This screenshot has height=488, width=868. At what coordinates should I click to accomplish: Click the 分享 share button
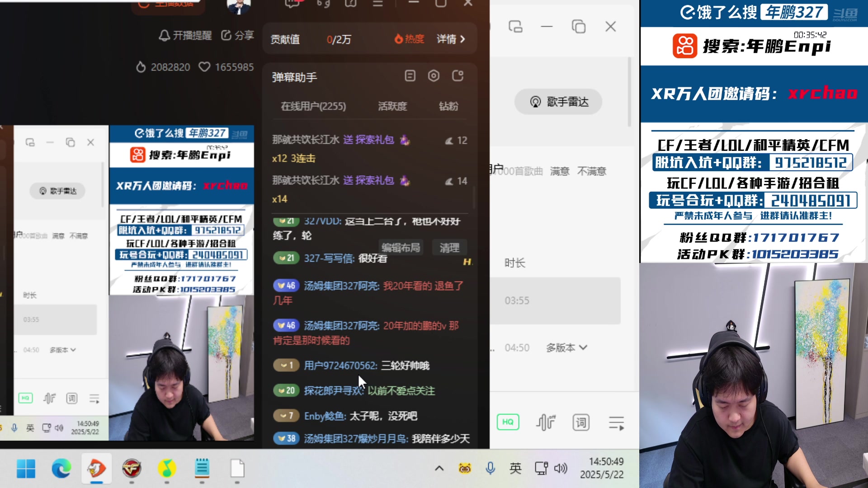[x=237, y=35]
